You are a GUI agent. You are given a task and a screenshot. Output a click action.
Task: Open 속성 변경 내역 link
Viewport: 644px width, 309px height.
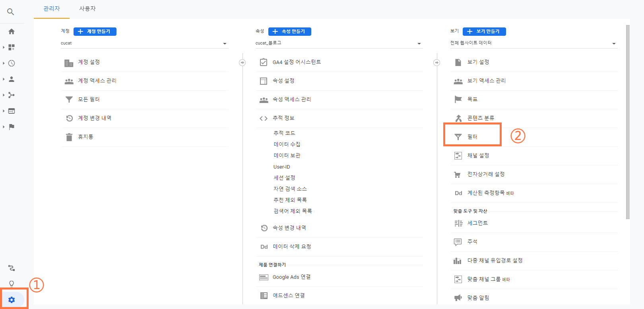click(289, 228)
